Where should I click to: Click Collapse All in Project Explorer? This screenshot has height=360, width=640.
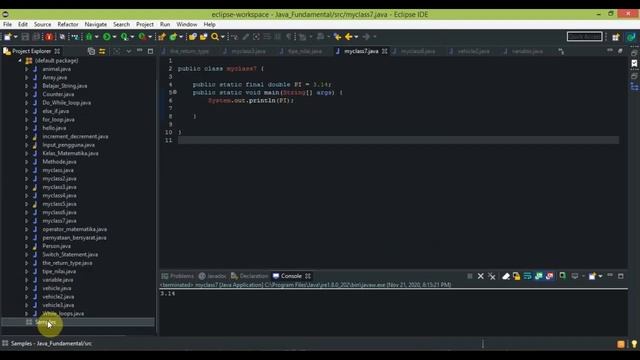point(91,51)
